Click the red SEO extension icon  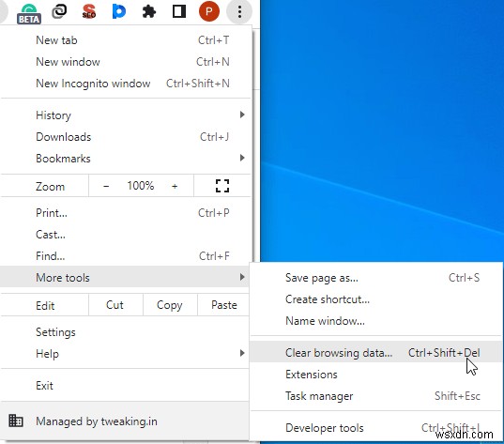[x=89, y=11]
